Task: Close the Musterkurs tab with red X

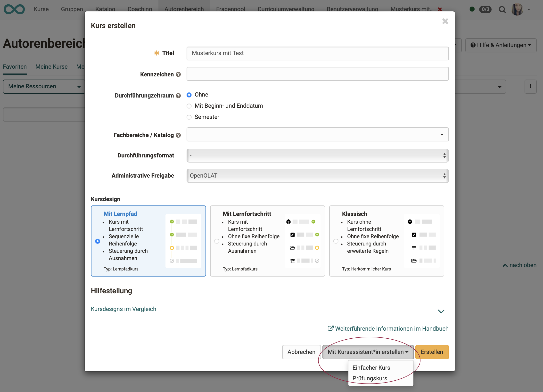Action: (440, 9)
